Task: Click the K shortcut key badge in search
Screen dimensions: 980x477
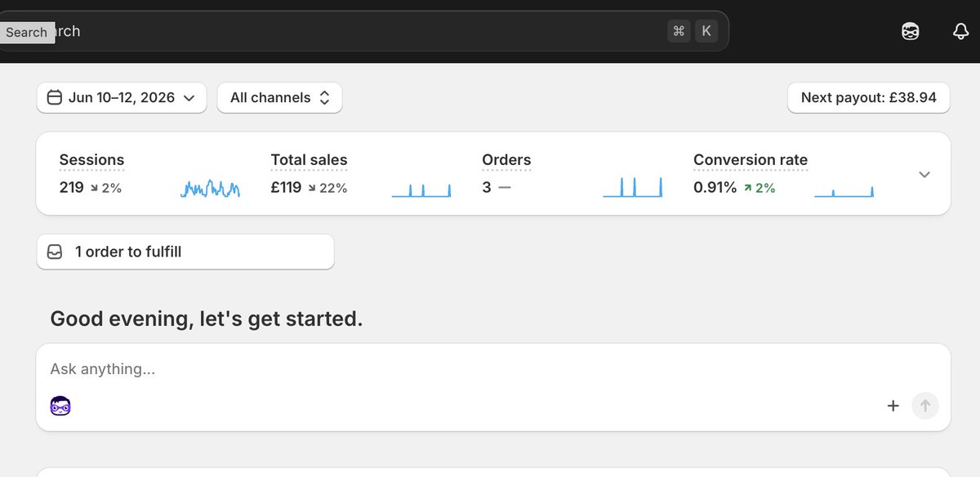Action: click(x=706, y=31)
